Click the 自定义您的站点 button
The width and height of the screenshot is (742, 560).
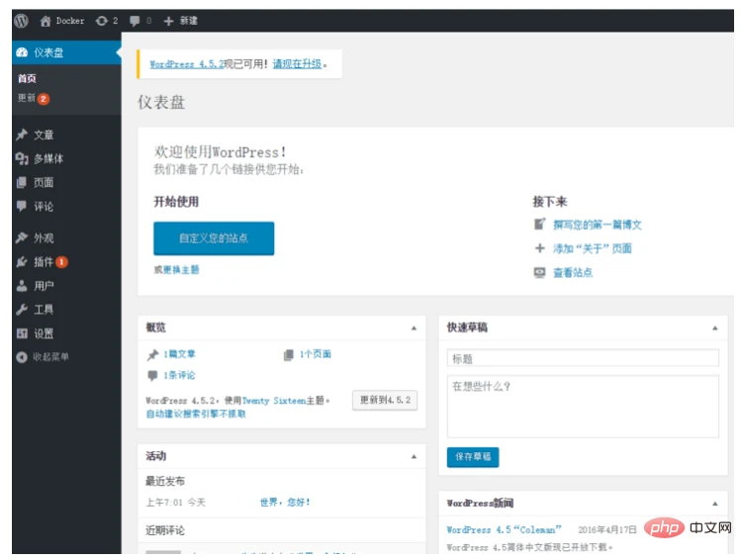[214, 238]
